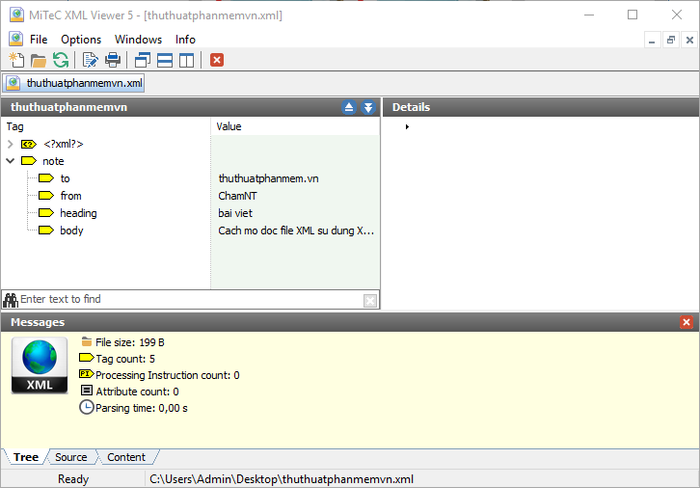
Task: Cascade windows with the toolbar icon
Action: pyautogui.click(x=143, y=60)
